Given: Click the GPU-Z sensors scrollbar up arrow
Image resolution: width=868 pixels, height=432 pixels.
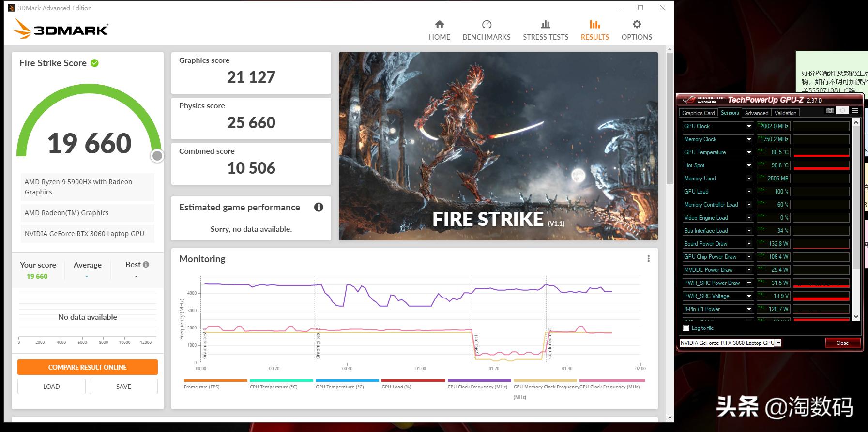Looking at the screenshot, I should point(856,123).
